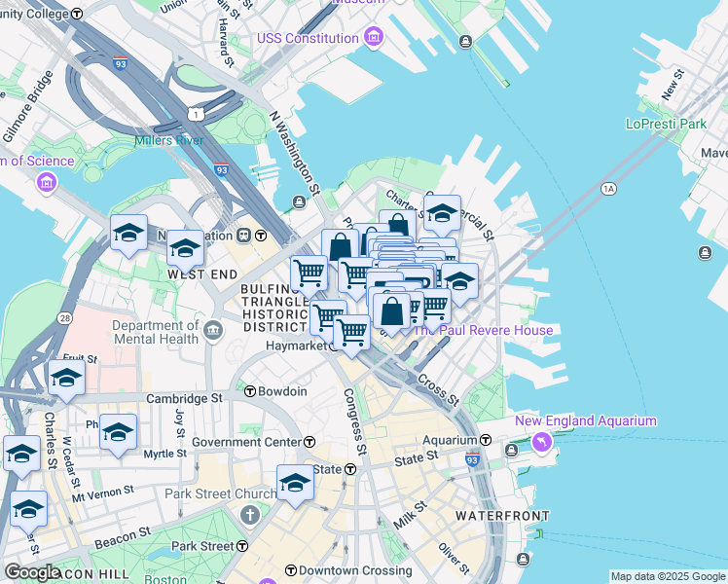Select the Government Center station label
This screenshot has height=584, width=728.
pos(247,442)
